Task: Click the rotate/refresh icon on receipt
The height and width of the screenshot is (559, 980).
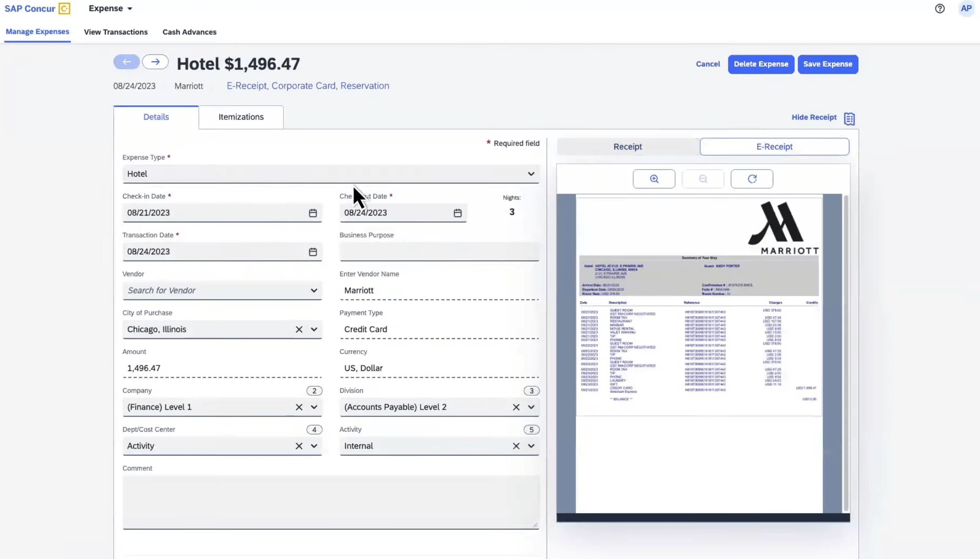Action: pyautogui.click(x=752, y=178)
